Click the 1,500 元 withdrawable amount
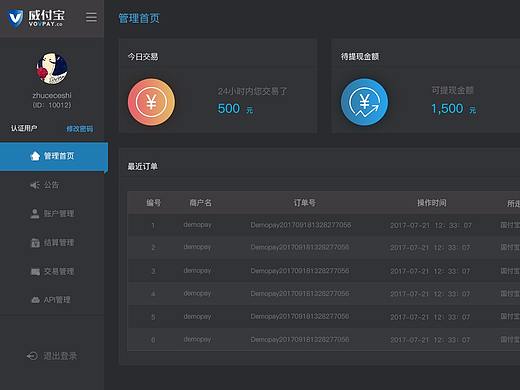This screenshot has height=390, width=520. [453, 109]
